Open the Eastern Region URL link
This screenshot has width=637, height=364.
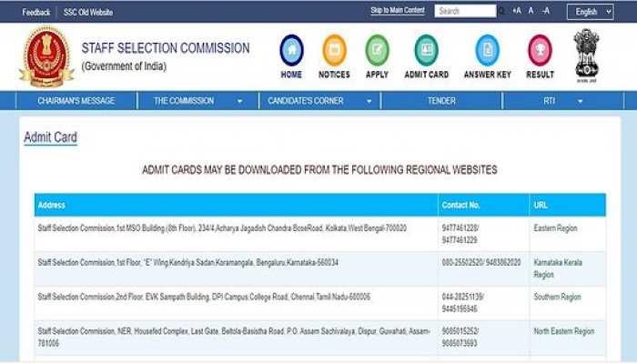coord(555,228)
